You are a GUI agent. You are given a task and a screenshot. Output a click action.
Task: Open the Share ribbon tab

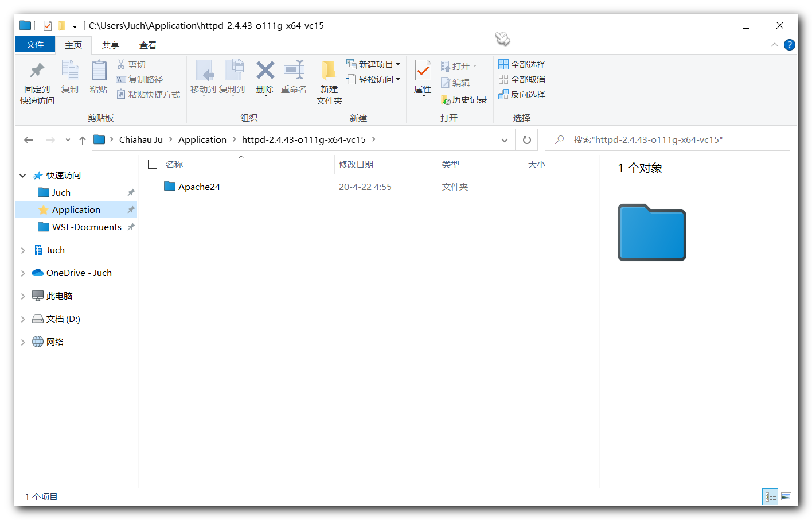(x=110, y=45)
